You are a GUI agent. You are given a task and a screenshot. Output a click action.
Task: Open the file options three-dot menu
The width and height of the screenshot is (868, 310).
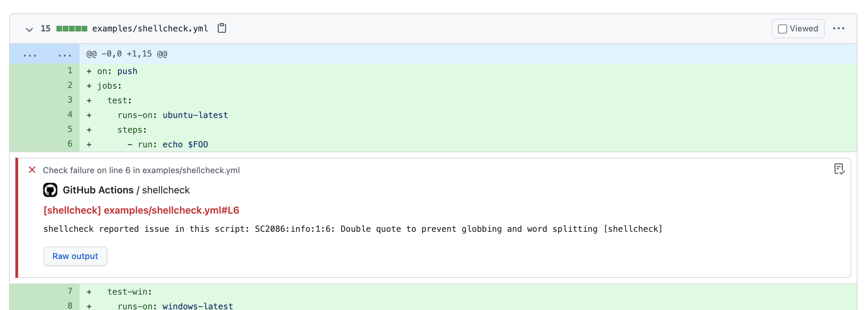(839, 29)
